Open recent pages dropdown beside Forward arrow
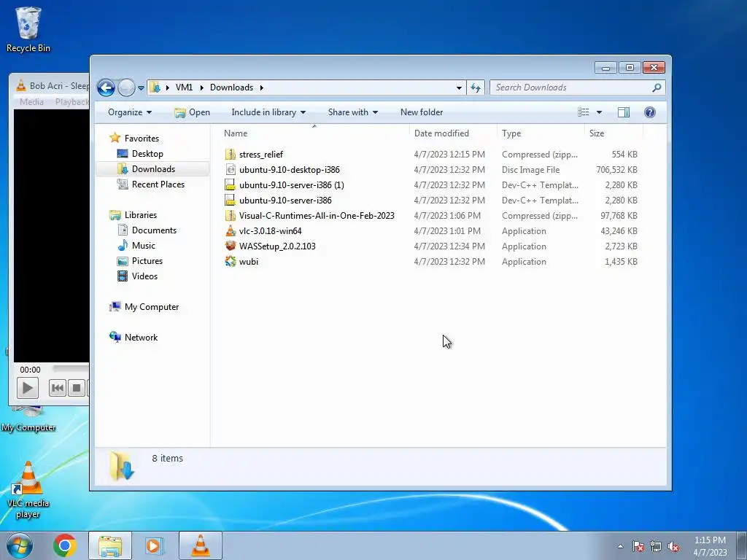The height and width of the screenshot is (560, 747). coord(141,88)
